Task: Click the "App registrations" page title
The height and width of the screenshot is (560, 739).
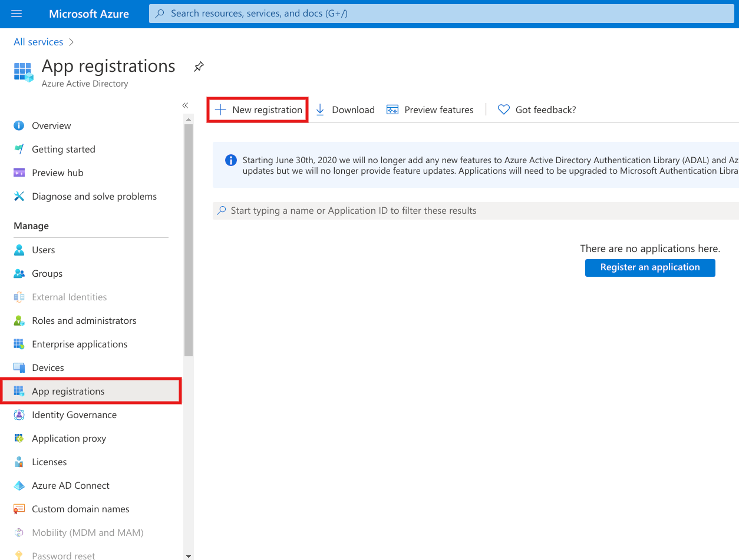Action: [x=108, y=66]
